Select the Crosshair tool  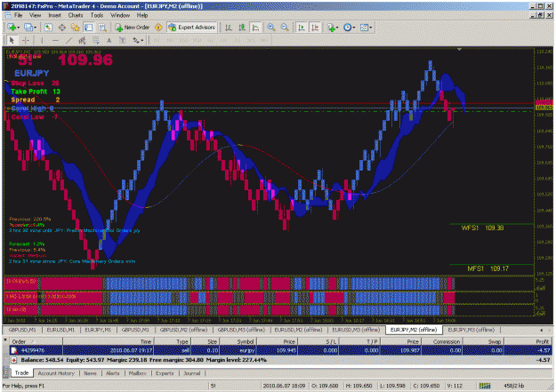pos(26,40)
